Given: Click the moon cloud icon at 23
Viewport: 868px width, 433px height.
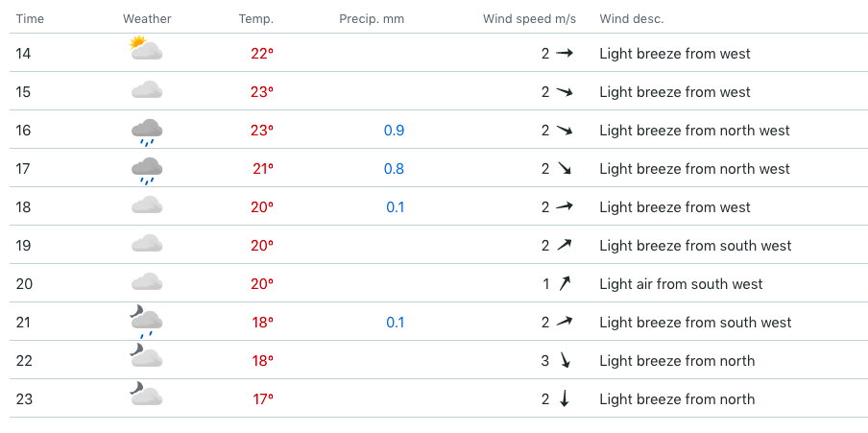Looking at the screenshot, I should [x=146, y=394].
